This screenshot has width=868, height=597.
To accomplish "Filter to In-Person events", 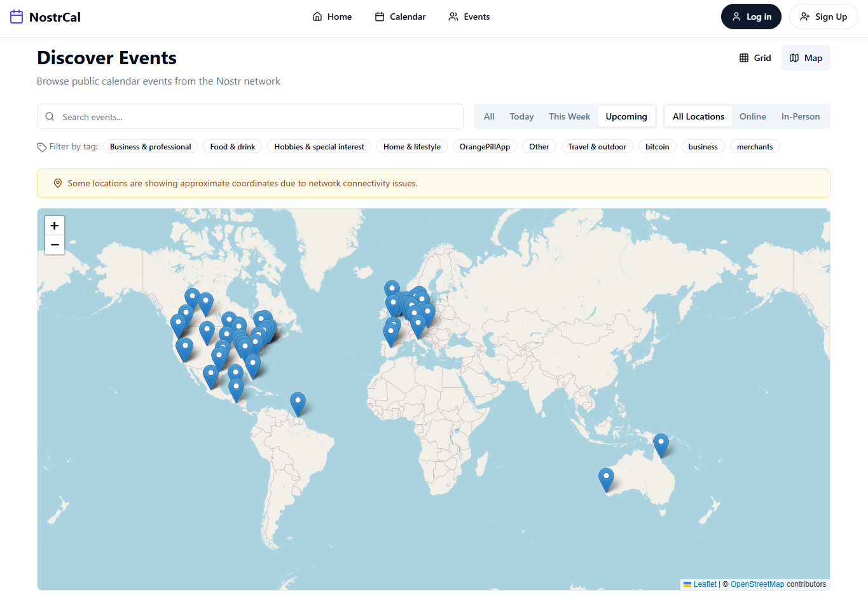I will click(800, 116).
